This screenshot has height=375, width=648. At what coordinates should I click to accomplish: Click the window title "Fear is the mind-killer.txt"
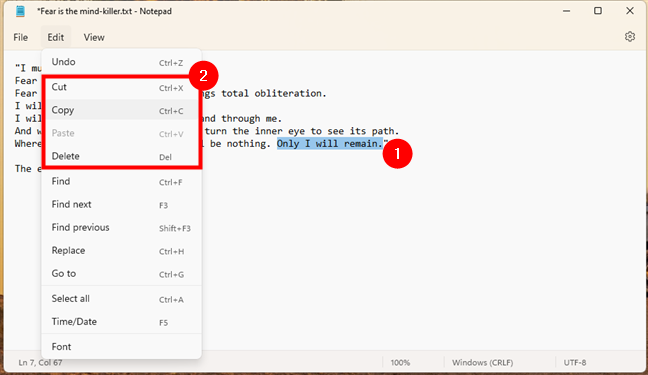click(x=86, y=12)
